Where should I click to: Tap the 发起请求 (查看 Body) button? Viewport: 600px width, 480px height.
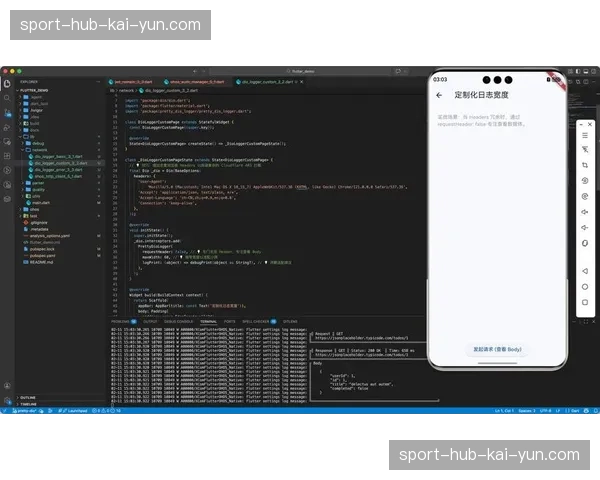coord(497,350)
